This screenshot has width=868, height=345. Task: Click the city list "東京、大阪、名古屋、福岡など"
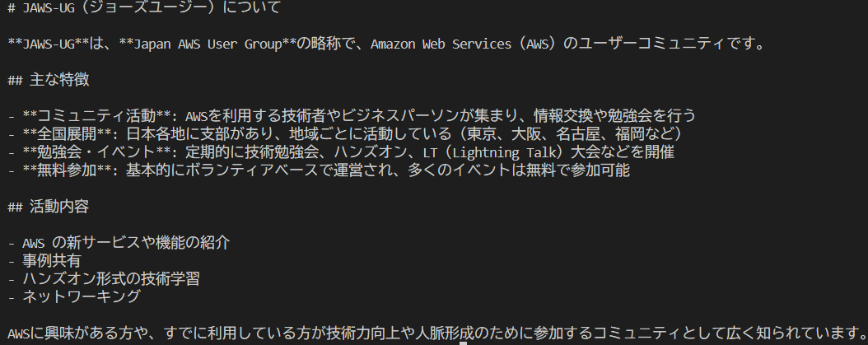(x=569, y=133)
